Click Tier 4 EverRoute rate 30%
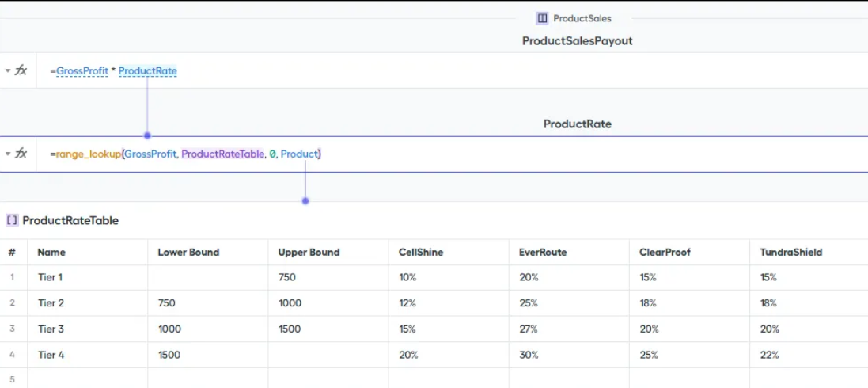The image size is (868, 388). tap(569, 355)
